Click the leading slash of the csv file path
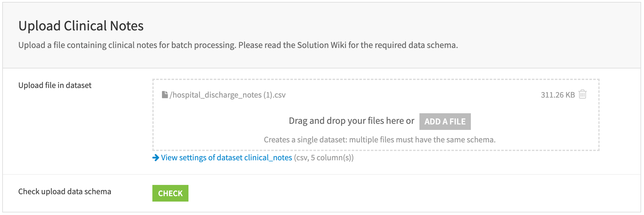 coord(172,95)
